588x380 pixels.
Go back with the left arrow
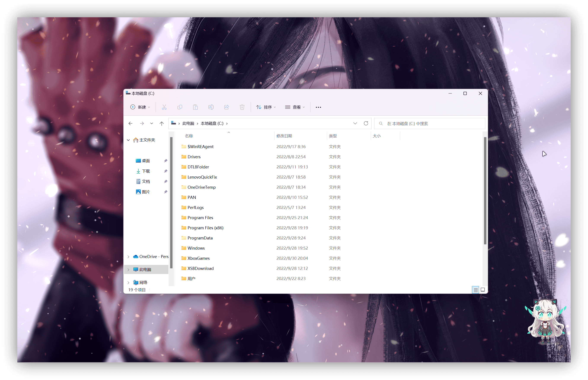[x=130, y=123]
